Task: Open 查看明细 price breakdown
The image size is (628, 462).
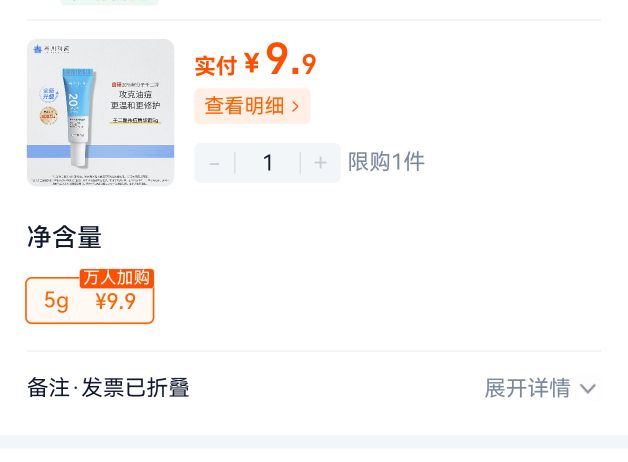Action: [x=252, y=106]
